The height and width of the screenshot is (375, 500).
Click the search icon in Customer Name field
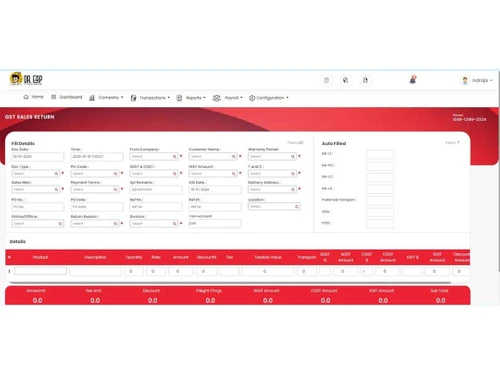pyautogui.click(x=234, y=156)
